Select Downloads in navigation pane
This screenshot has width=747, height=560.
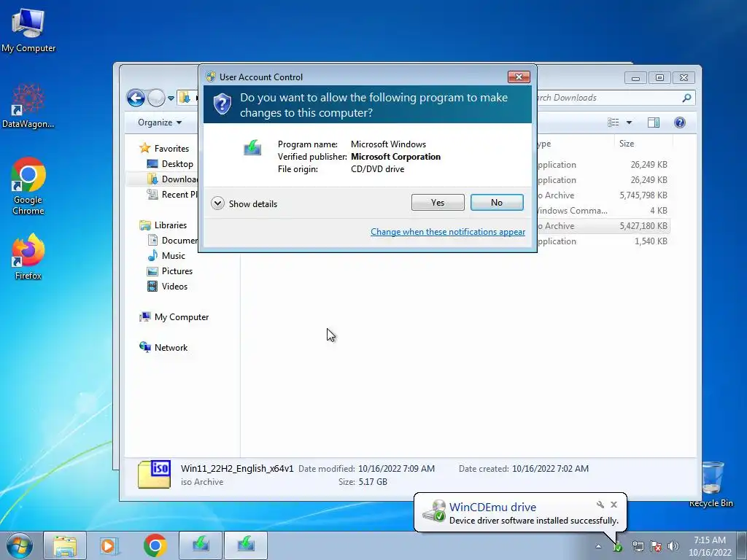172,179
